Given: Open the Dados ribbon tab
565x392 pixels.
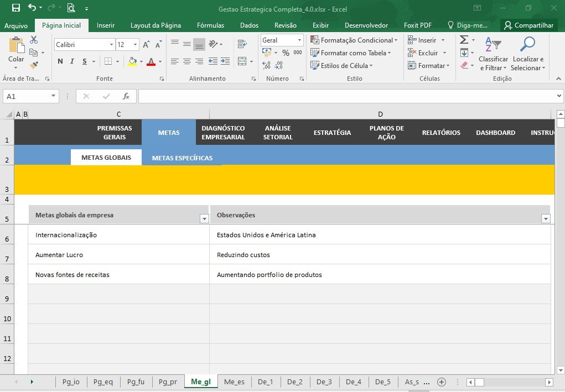Looking at the screenshot, I should tap(250, 25).
